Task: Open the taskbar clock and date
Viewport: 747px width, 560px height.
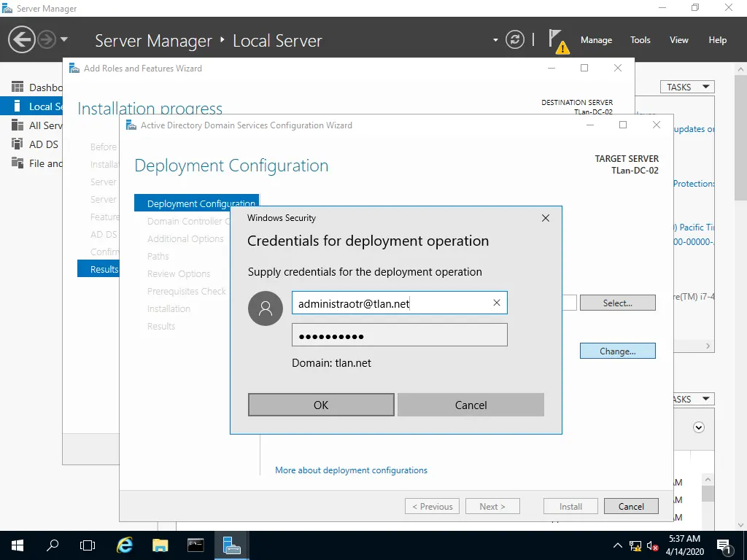Action: [x=684, y=545]
